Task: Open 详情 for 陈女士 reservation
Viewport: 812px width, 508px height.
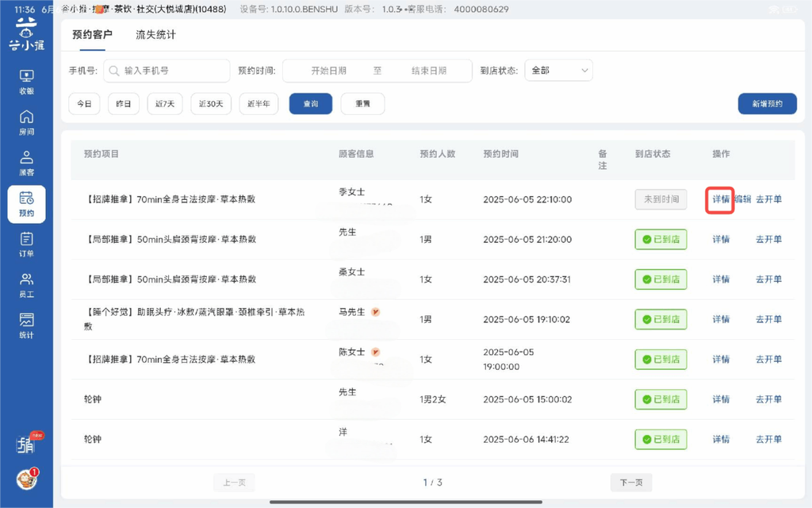Action: tap(720, 360)
